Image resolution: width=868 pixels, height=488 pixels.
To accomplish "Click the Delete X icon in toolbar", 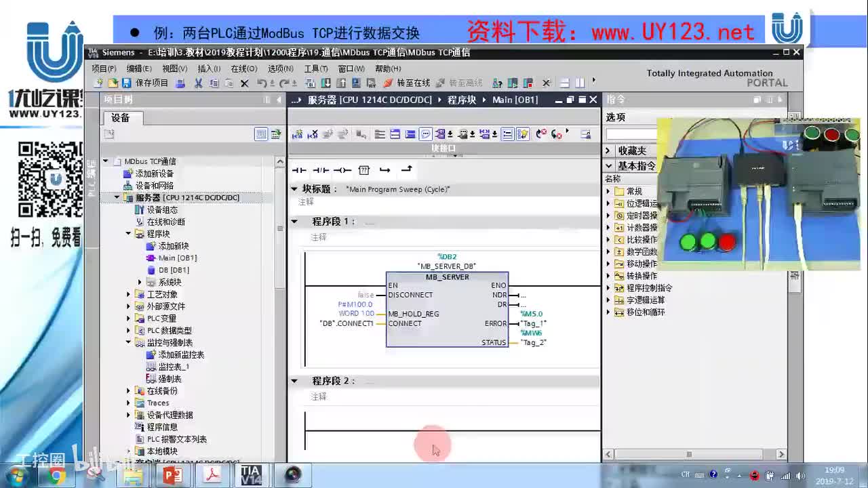I will coord(245,83).
